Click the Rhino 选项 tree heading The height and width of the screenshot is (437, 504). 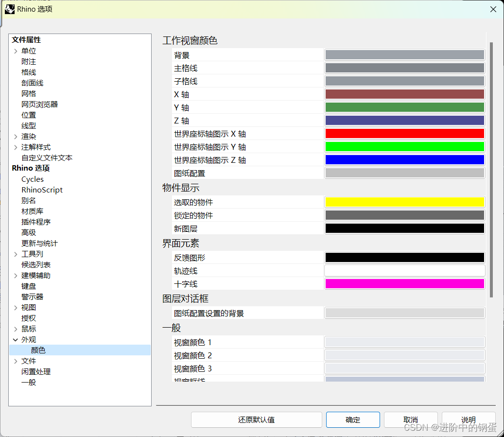[x=31, y=168]
